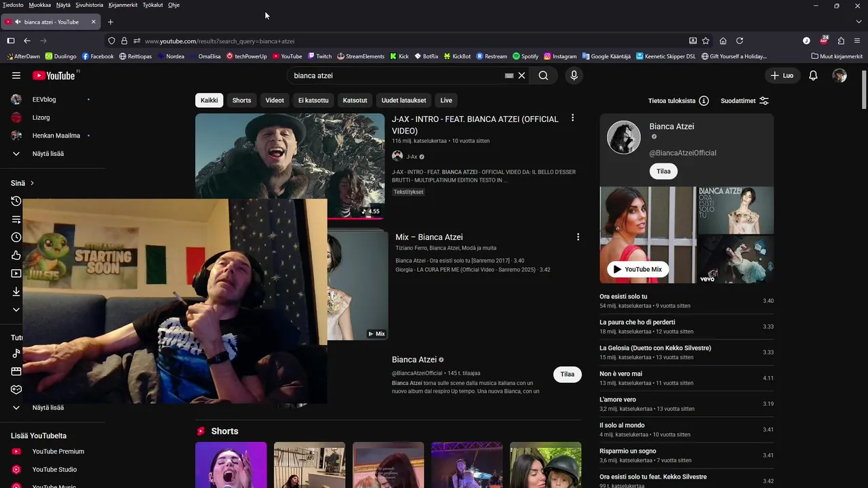
Task: Click the search magnifier button
Action: click(543, 76)
